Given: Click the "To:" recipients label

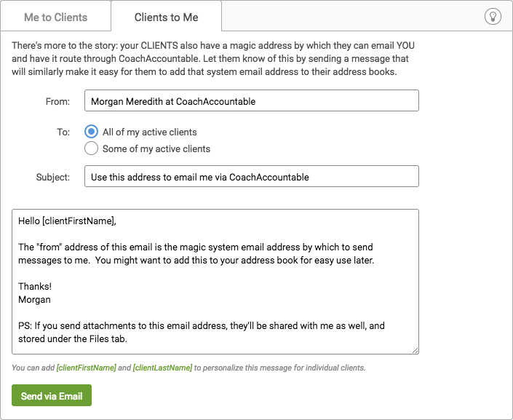Looking at the screenshot, I should (63, 132).
